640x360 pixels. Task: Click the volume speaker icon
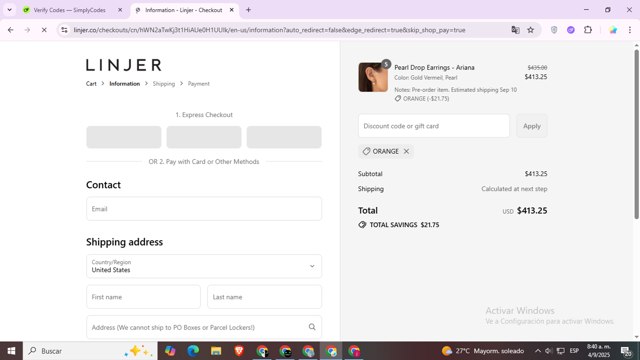click(548, 351)
